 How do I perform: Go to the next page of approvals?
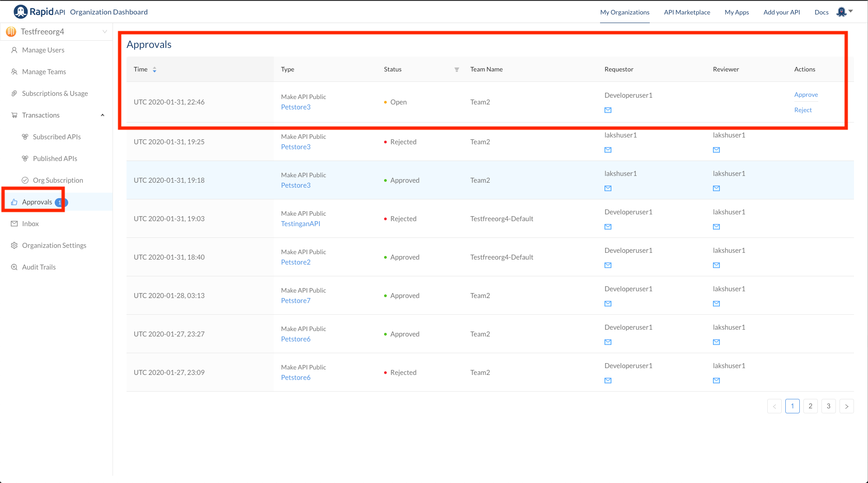[847, 406]
